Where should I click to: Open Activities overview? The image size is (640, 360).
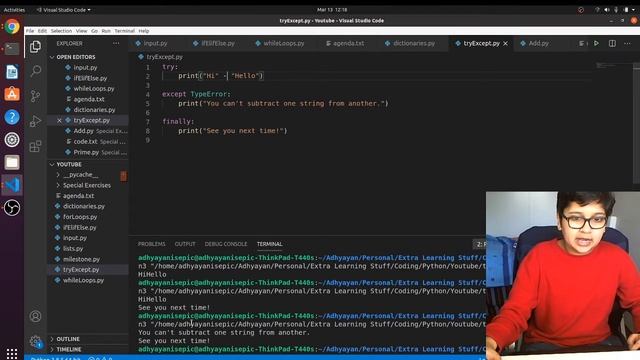pyautogui.click(x=14, y=10)
